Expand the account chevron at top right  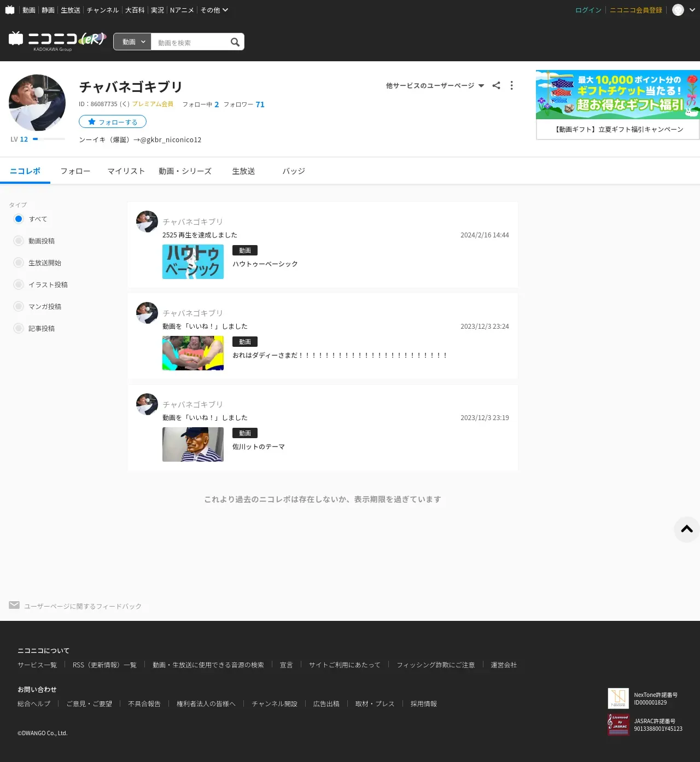[692, 10]
